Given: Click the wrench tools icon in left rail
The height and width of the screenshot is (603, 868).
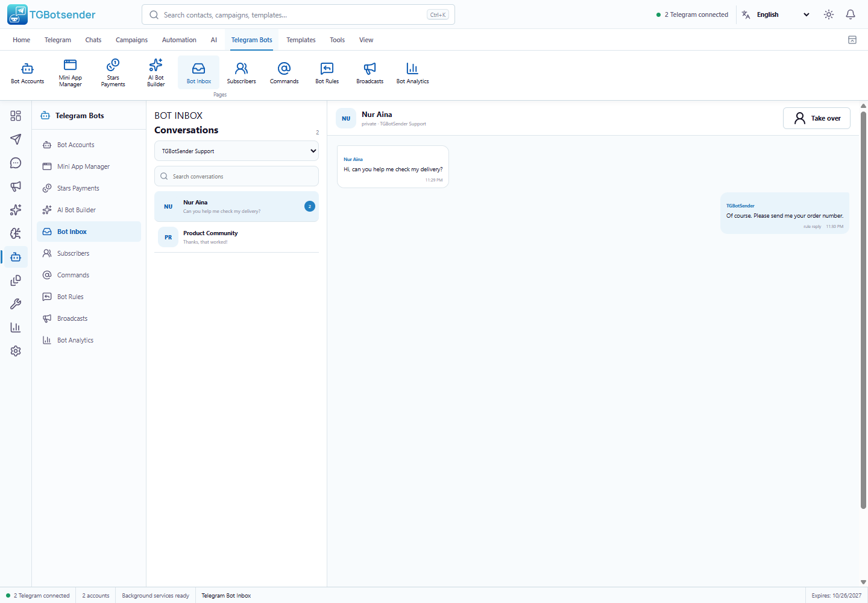Looking at the screenshot, I should (x=16, y=304).
